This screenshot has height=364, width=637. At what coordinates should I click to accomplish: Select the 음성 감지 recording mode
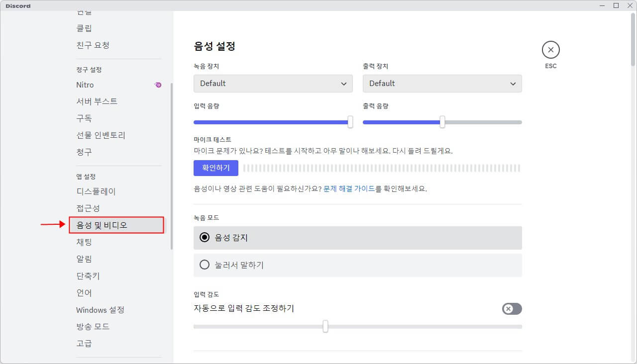click(x=204, y=237)
